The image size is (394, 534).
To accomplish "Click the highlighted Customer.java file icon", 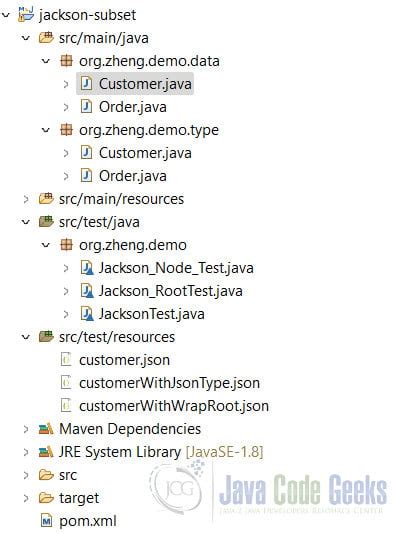I will click(x=86, y=84).
